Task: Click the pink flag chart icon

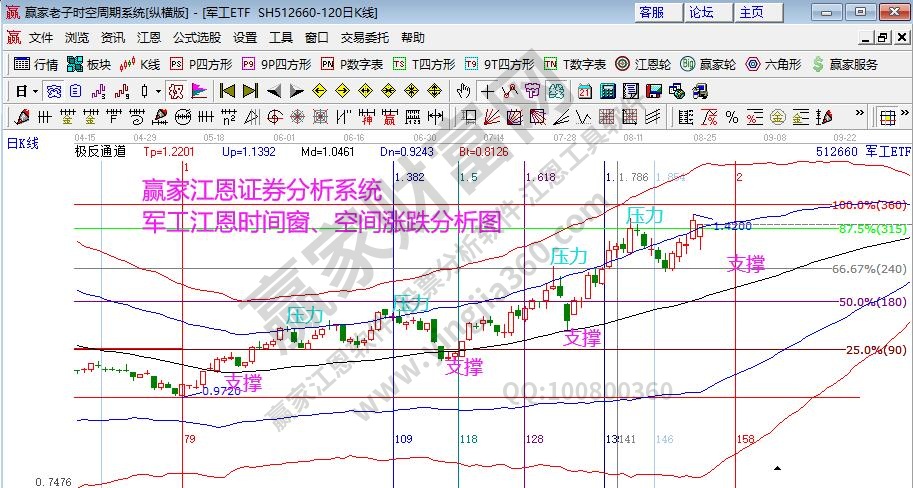Action: tap(199, 91)
